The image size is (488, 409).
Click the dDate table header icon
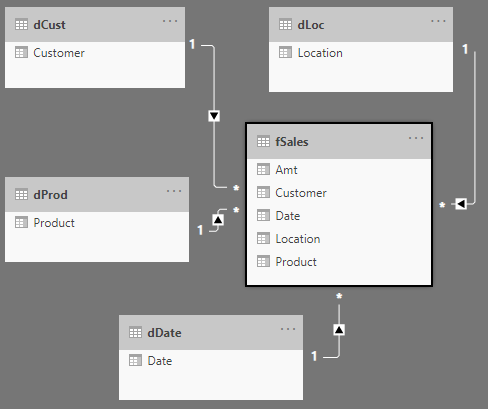[x=135, y=332]
